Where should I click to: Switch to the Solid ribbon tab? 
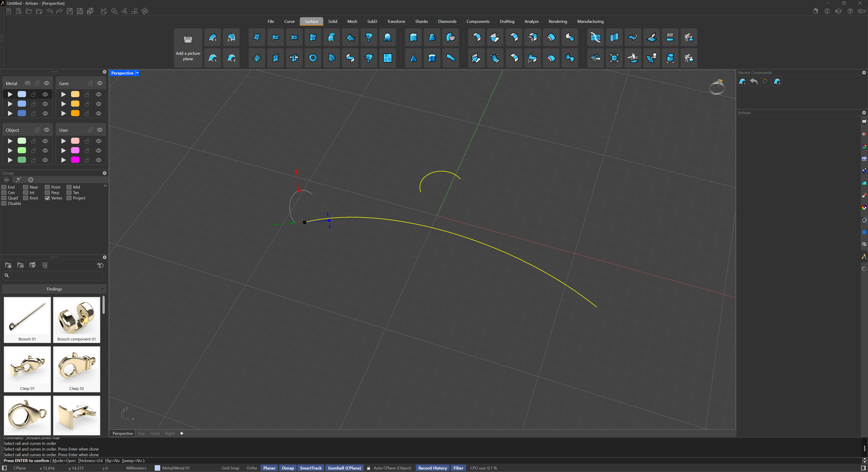pos(333,21)
